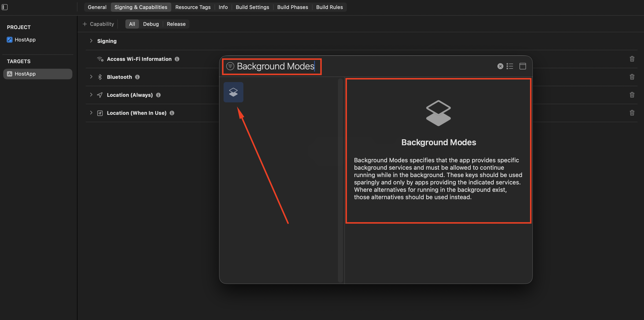The width and height of the screenshot is (644, 320).
Task: Open the Build Phases tab
Action: coord(292,7)
